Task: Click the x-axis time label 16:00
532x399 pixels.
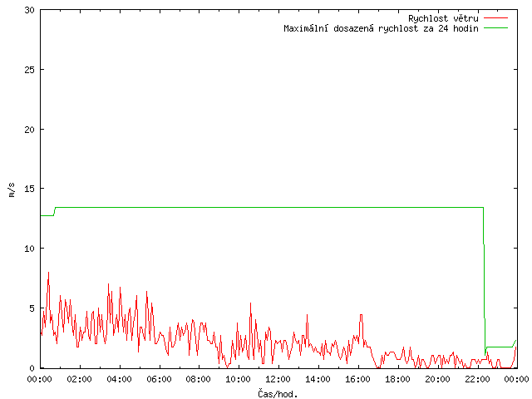Action: (357, 379)
